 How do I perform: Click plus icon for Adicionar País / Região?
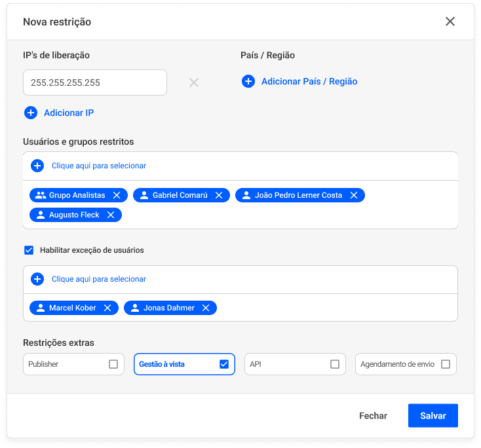pyautogui.click(x=248, y=81)
